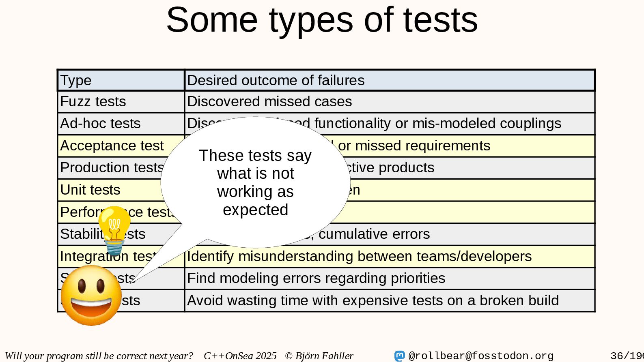Click the light bulb emoji icon
The height and width of the screenshot is (362, 644).
(114, 231)
